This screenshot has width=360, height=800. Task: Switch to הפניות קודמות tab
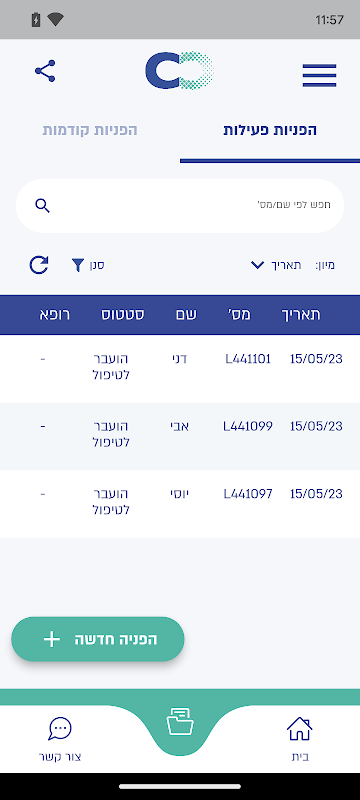90,130
